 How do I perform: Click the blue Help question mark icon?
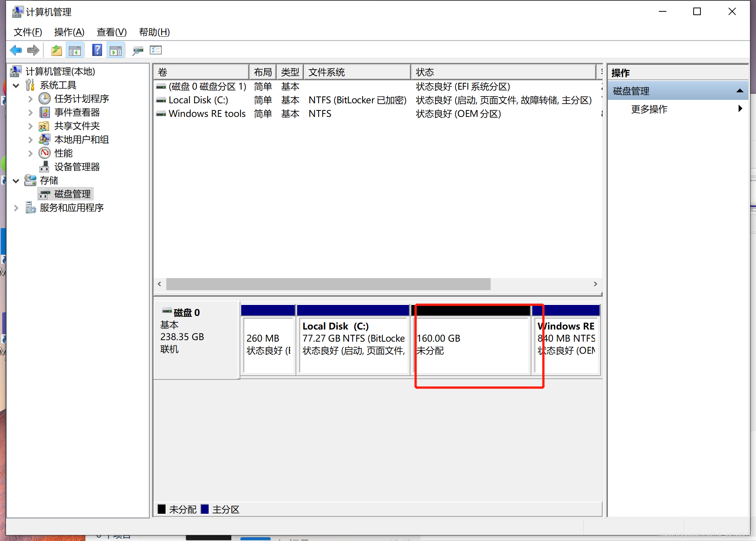coord(97,50)
